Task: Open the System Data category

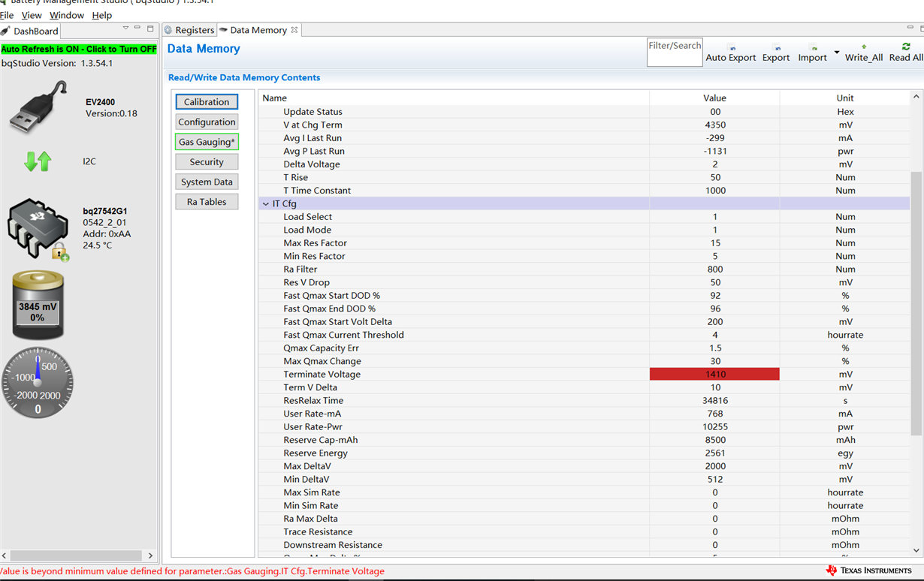Action: pyautogui.click(x=207, y=182)
